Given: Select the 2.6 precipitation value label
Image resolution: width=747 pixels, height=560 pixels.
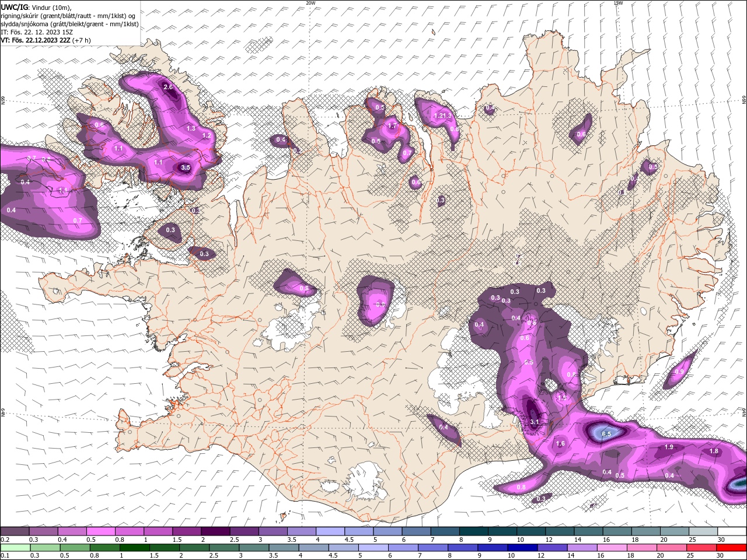Looking at the screenshot, I should [x=168, y=87].
